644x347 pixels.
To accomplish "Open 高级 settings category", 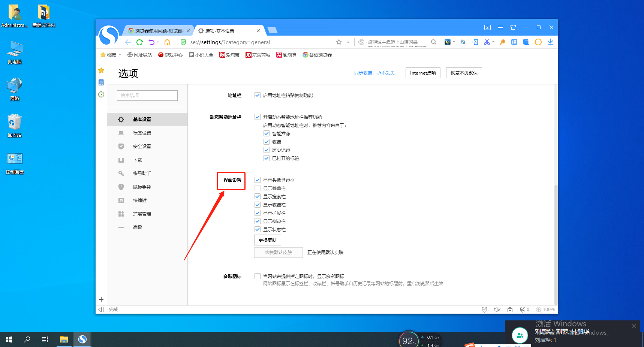I will (147, 227).
